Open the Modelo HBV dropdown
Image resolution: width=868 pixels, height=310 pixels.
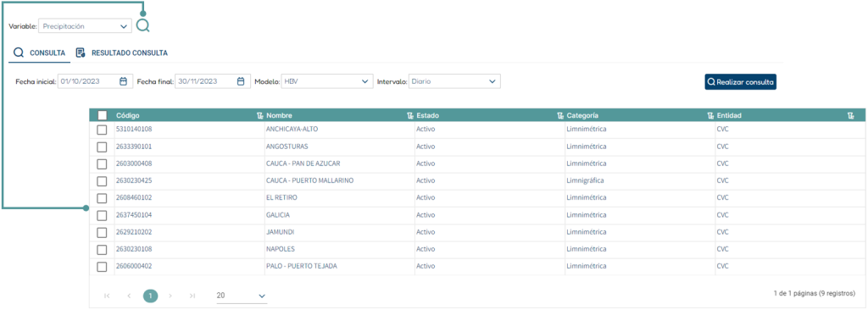click(x=326, y=81)
